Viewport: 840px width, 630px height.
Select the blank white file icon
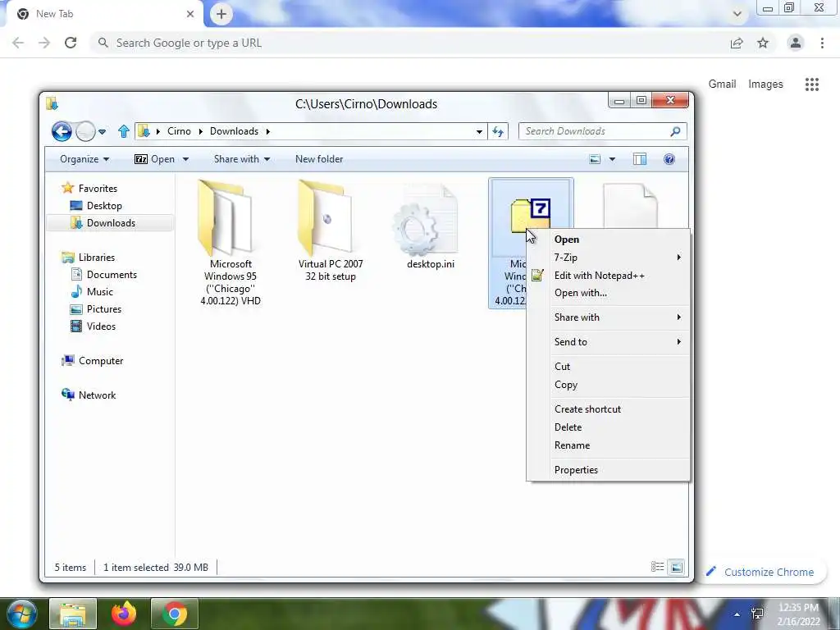pos(630,206)
